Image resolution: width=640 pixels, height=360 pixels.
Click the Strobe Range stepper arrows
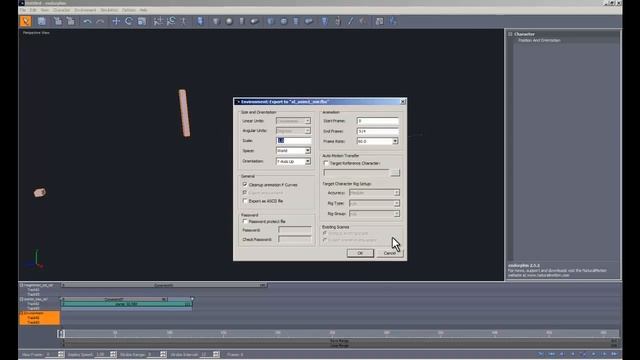pos(163,354)
